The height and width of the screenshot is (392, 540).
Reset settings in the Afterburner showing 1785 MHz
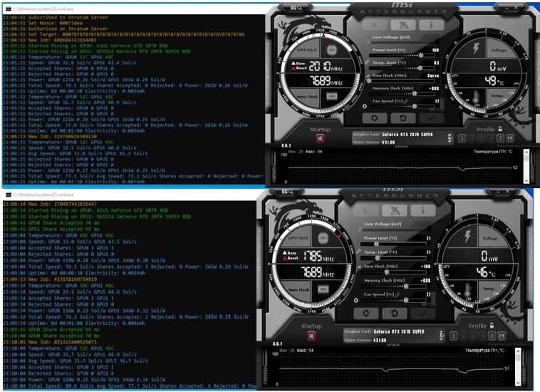click(x=395, y=314)
